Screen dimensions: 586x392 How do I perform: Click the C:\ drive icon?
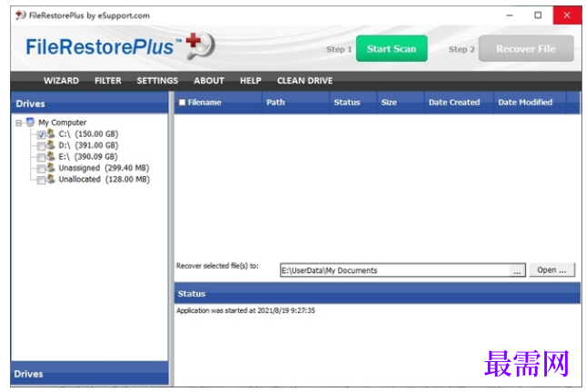[x=51, y=133]
